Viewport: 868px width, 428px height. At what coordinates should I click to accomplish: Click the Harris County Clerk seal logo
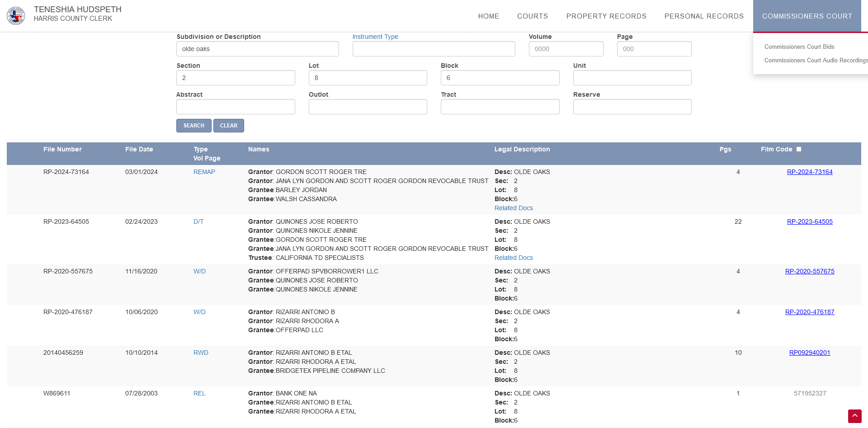click(x=16, y=16)
